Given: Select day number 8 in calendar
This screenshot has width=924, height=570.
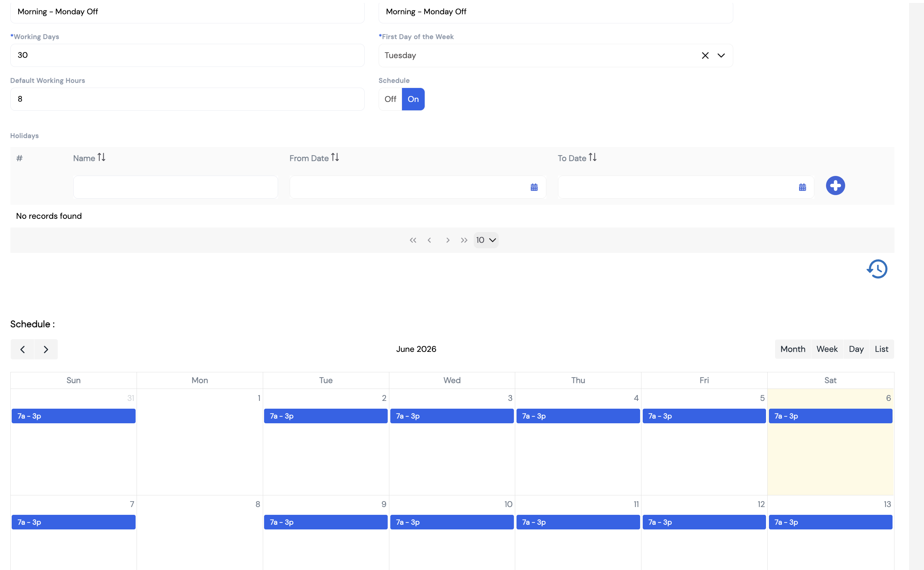Looking at the screenshot, I should pyautogui.click(x=258, y=504).
